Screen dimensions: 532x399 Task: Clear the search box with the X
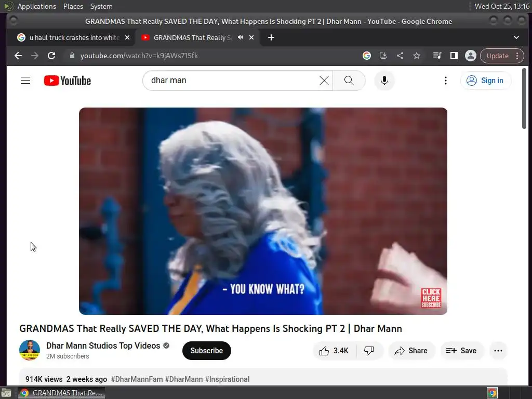click(x=324, y=81)
